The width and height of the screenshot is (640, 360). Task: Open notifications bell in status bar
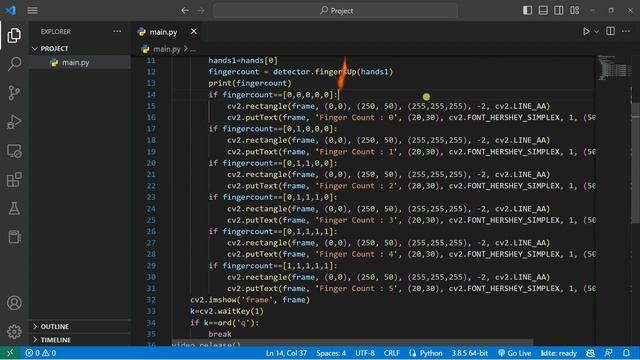click(x=626, y=353)
